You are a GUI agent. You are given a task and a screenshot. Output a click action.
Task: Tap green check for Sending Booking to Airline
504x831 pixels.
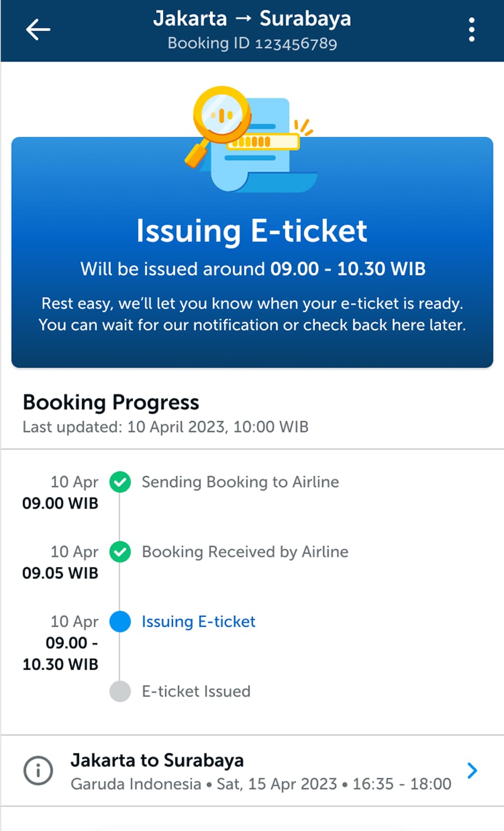[x=120, y=482]
